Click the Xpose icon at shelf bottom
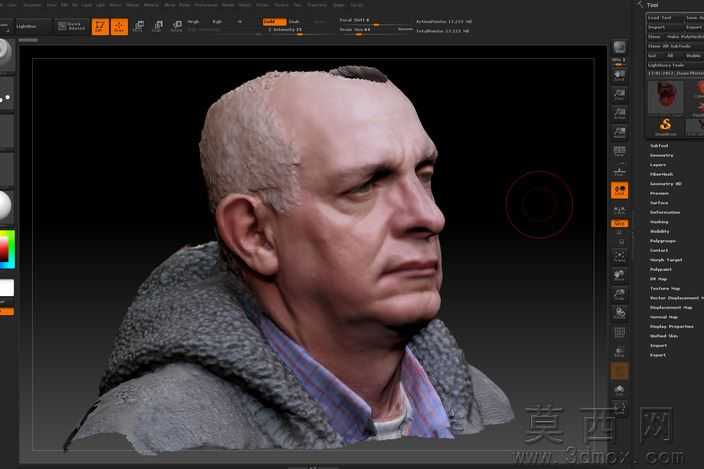This screenshot has width=704, height=469. [x=620, y=408]
